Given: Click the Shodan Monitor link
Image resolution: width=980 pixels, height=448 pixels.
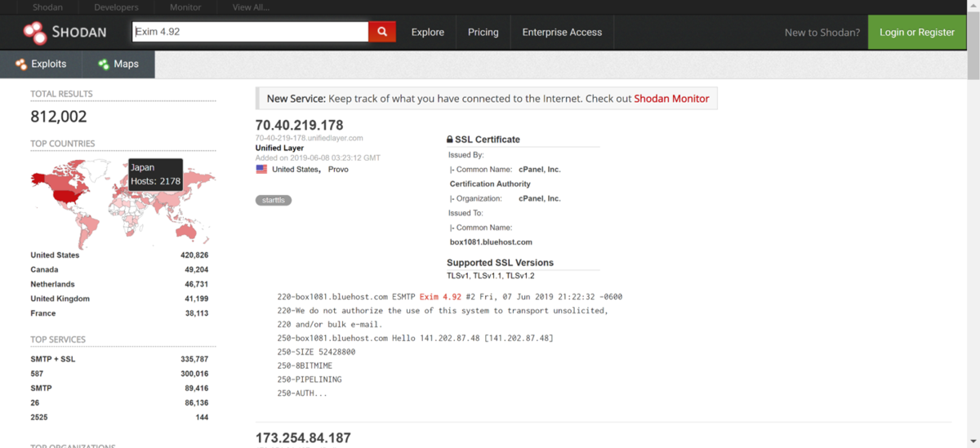Looking at the screenshot, I should pyautogui.click(x=671, y=99).
